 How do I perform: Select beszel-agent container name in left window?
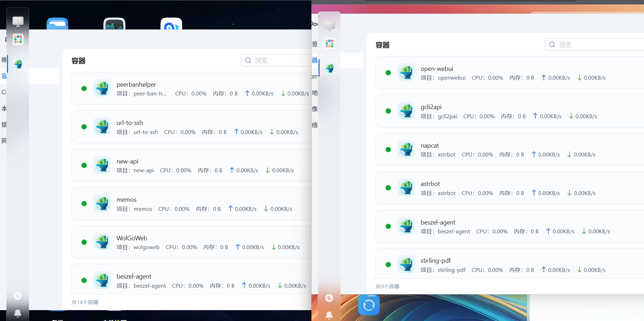click(134, 276)
